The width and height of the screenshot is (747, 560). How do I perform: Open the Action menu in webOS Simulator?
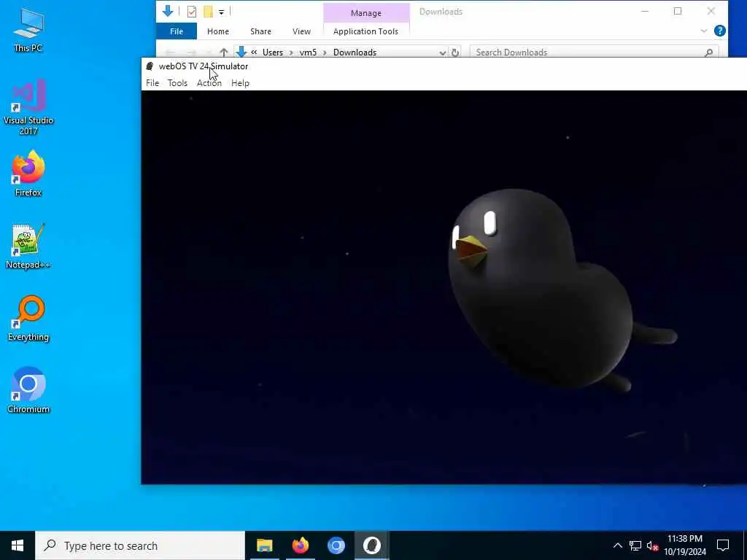pyautogui.click(x=209, y=83)
